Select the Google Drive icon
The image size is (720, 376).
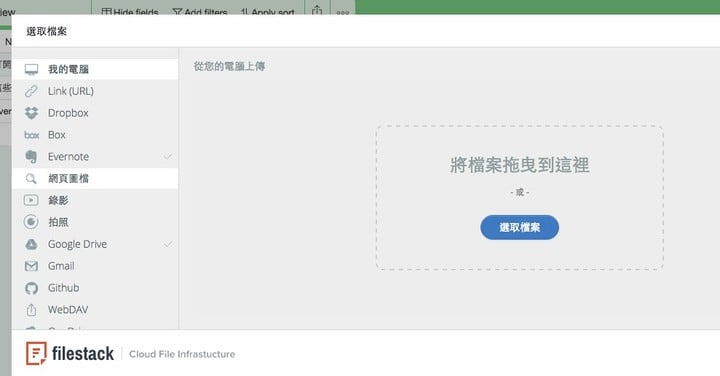coord(31,244)
